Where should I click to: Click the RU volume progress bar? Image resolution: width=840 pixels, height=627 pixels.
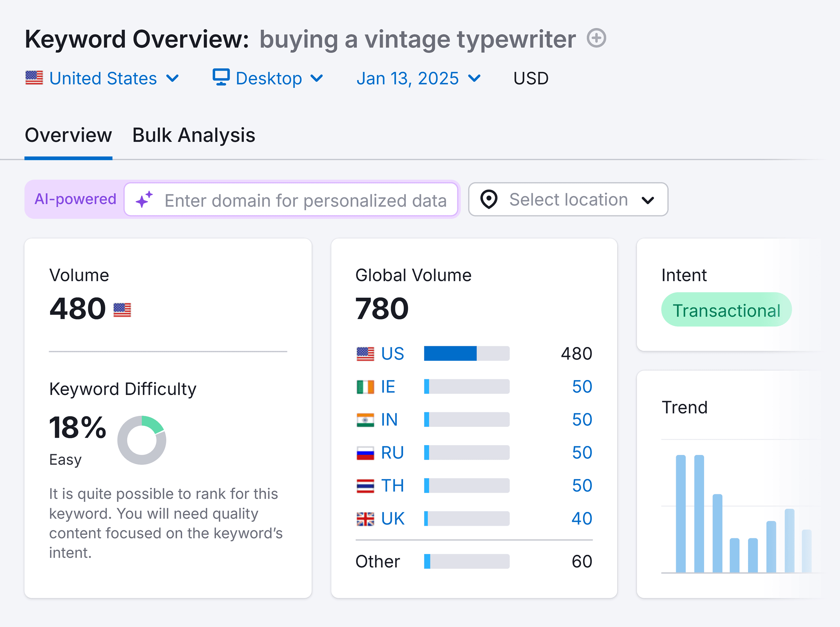(467, 453)
